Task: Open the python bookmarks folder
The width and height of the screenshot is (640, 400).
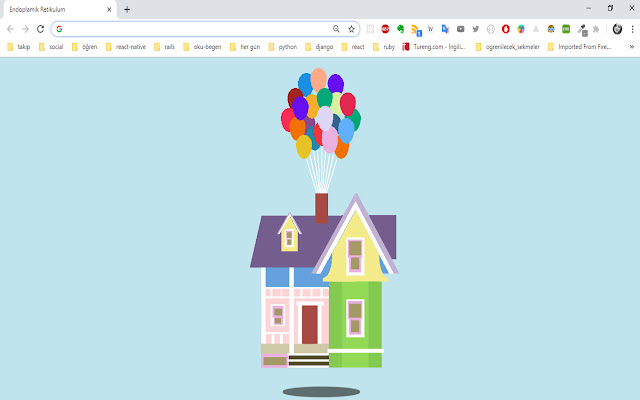Action: [x=283, y=47]
